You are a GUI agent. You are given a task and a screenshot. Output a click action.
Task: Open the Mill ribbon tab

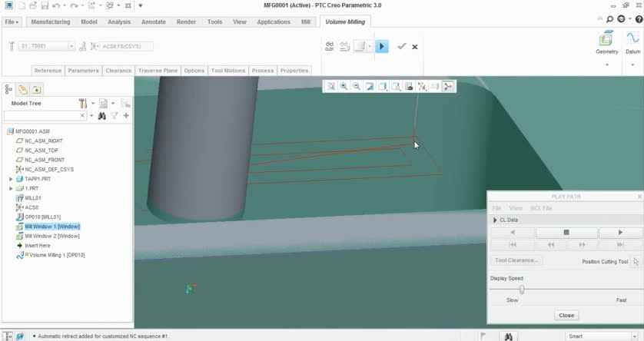click(306, 22)
